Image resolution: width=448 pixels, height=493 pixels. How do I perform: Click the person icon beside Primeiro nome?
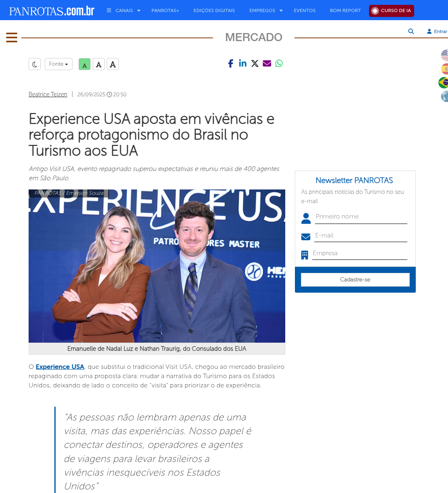306,218
